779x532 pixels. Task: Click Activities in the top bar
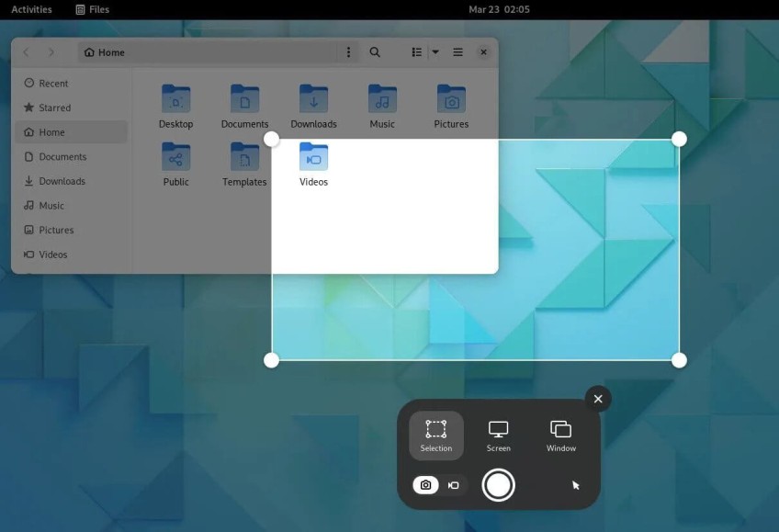coord(30,9)
